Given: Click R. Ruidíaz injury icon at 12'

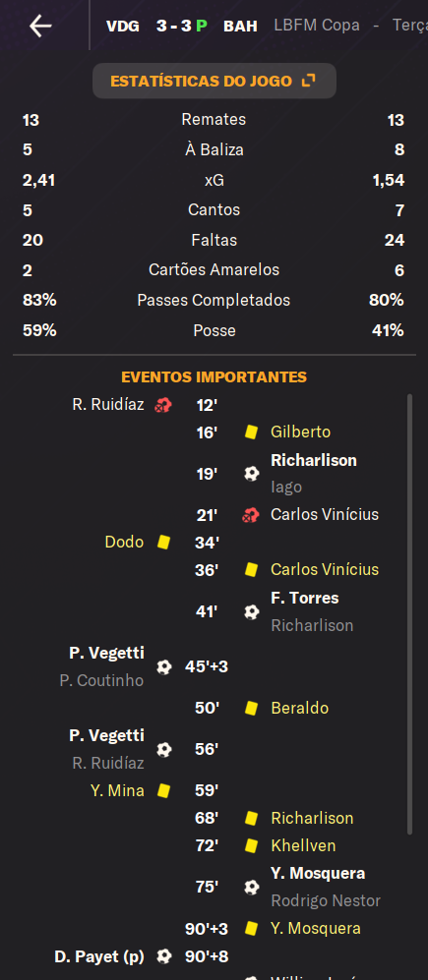Looking at the screenshot, I should pos(163,405).
